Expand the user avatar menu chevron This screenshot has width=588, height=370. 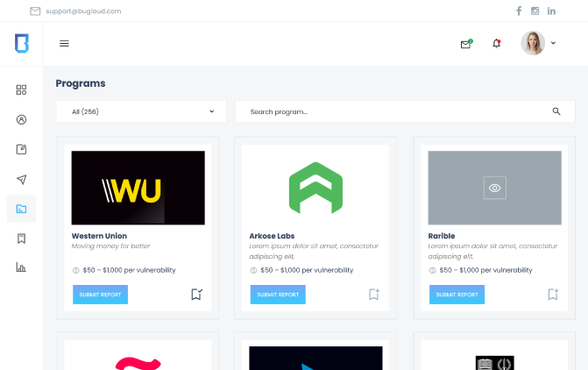553,43
